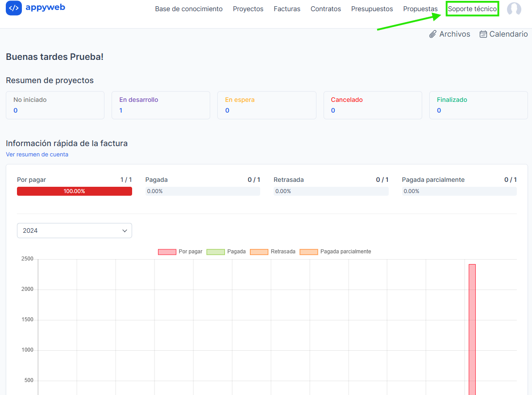Viewport: 532px width, 395px height.
Task: Open the 2024 year dropdown
Action: tap(75, 231)
